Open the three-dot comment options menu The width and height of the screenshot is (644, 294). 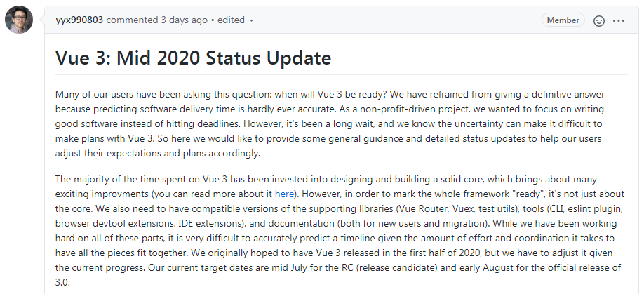(x=618, y=20)
